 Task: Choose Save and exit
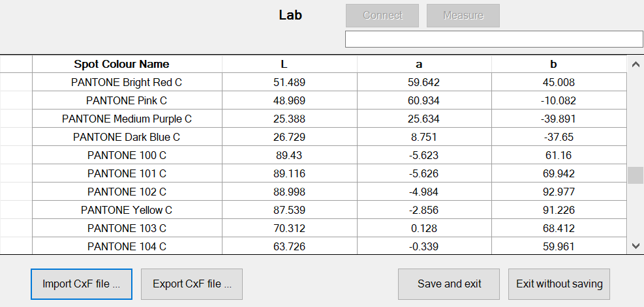[449, 284]
